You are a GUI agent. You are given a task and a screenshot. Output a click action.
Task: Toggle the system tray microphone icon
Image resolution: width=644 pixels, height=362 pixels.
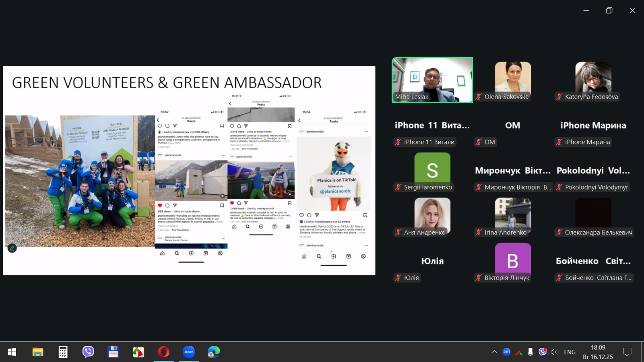click(530, 352)
